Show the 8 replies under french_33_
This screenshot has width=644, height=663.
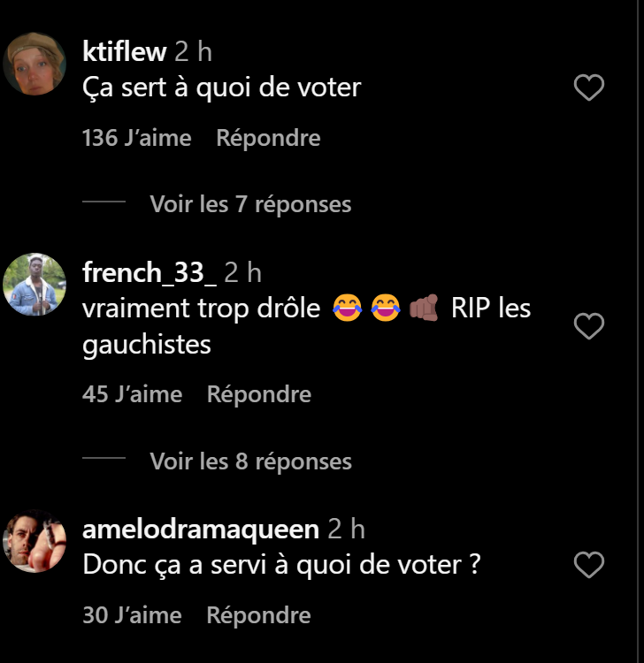pos(250,461)
